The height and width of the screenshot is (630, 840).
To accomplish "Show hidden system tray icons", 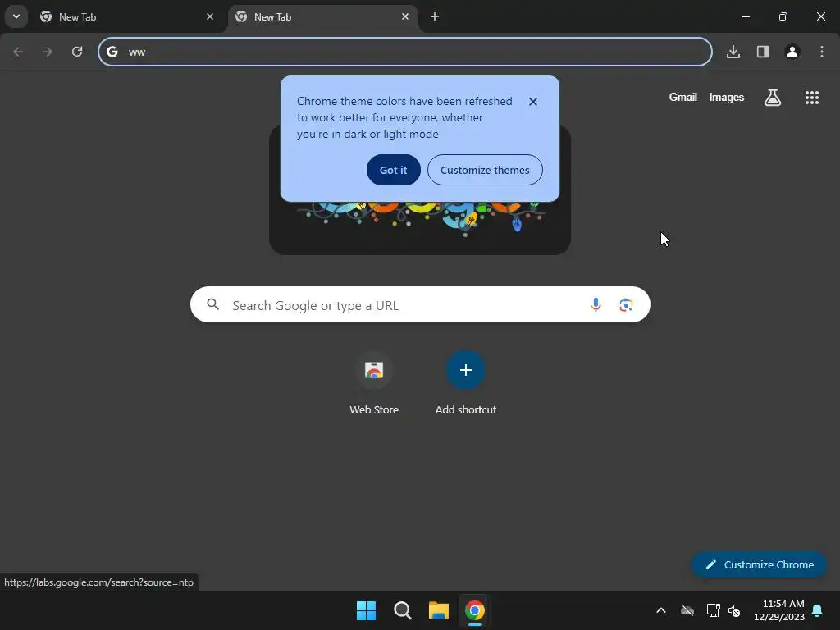I will pyautogui.click(x=661, y=610).
